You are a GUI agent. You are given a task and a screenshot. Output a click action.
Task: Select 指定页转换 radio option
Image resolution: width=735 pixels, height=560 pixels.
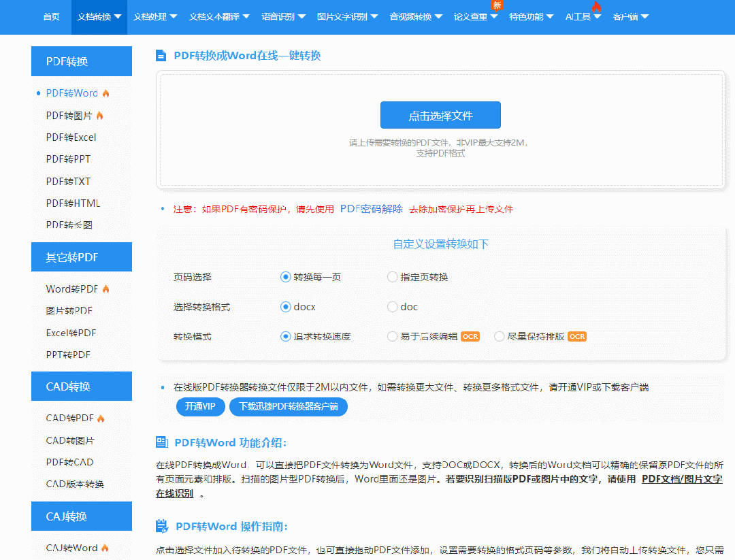coord(393,277)
